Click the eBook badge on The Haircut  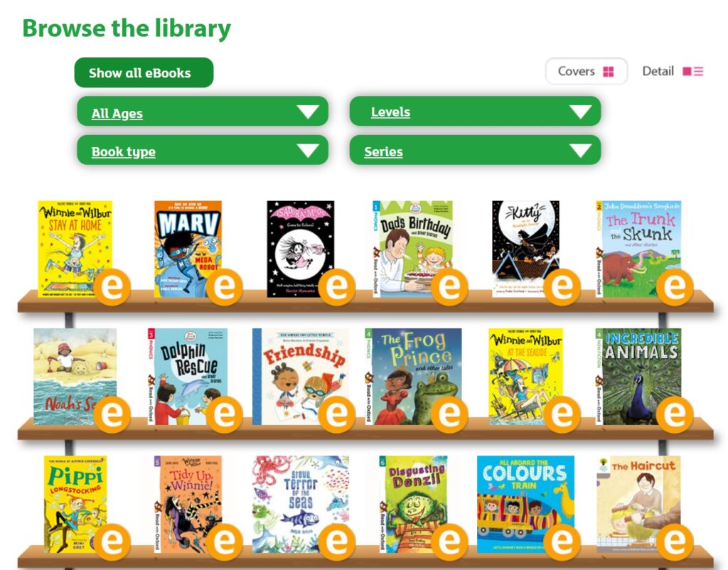[x=674, y=542]
